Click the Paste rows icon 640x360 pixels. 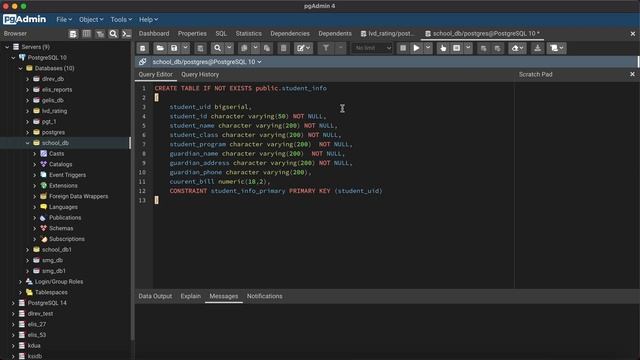click(267, 48)
